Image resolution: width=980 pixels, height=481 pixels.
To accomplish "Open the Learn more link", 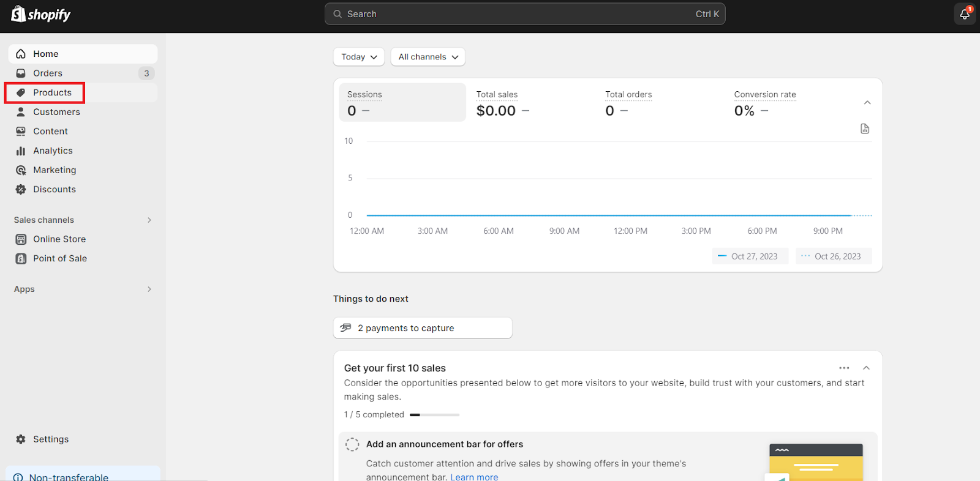I will coord(474,477).
